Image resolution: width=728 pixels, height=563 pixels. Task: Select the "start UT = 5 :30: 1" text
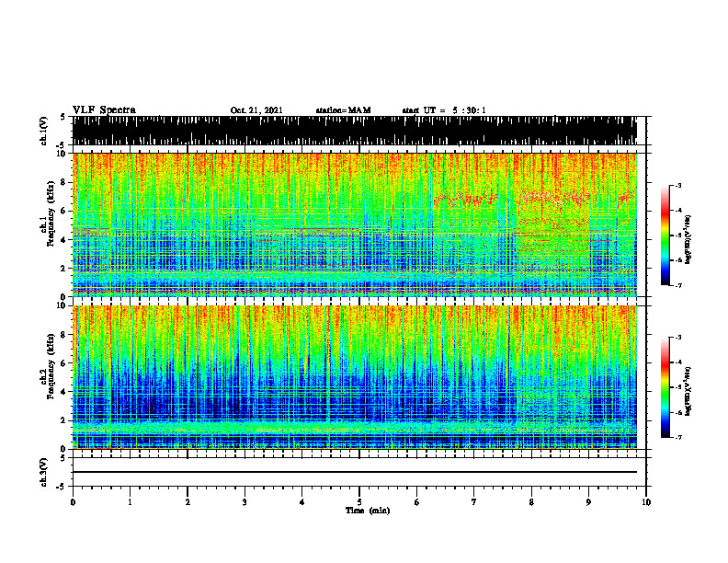pyautogui.click(x=444, y=110)
